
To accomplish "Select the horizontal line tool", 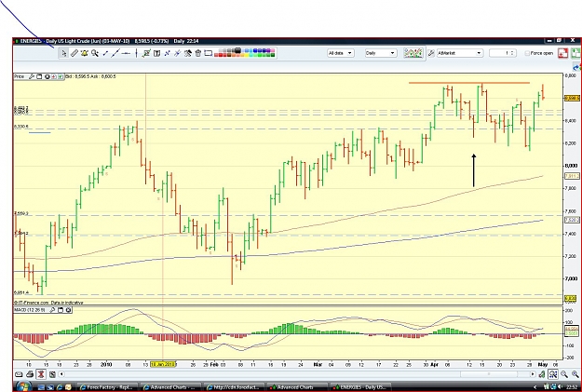I will pyautogui.click(x=126, y=53).
